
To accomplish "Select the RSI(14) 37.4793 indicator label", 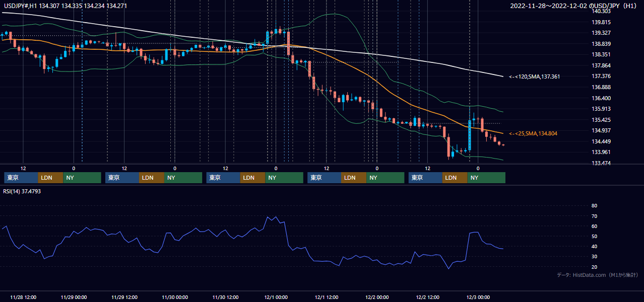I will 22,191.
